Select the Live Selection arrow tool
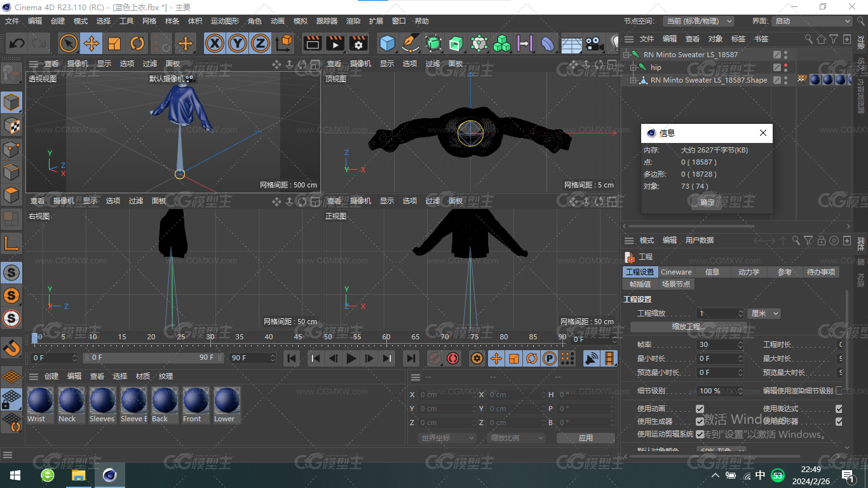The width and height of the screenshot is (868, 488). coord(69,43)
